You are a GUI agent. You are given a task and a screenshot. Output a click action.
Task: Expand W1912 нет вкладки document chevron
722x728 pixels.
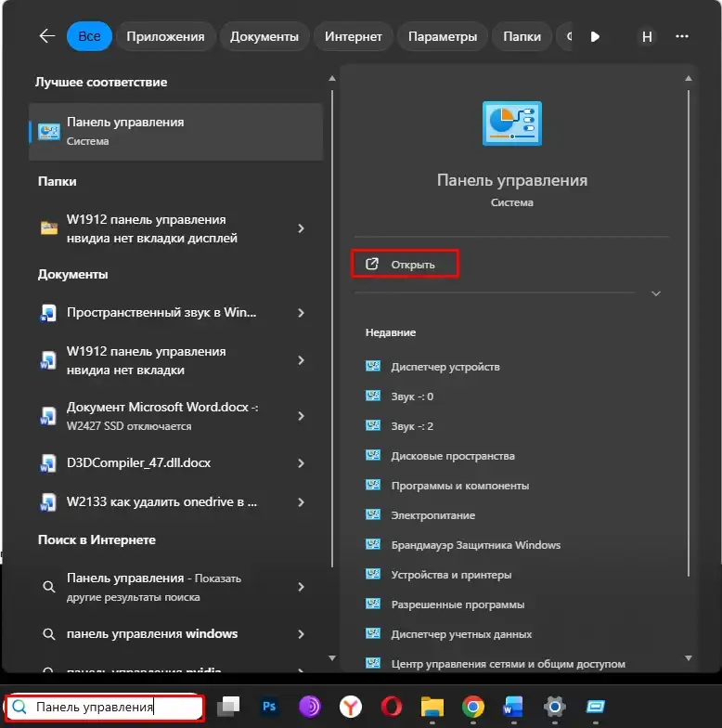pyautogui.click(x=301, y=360)
